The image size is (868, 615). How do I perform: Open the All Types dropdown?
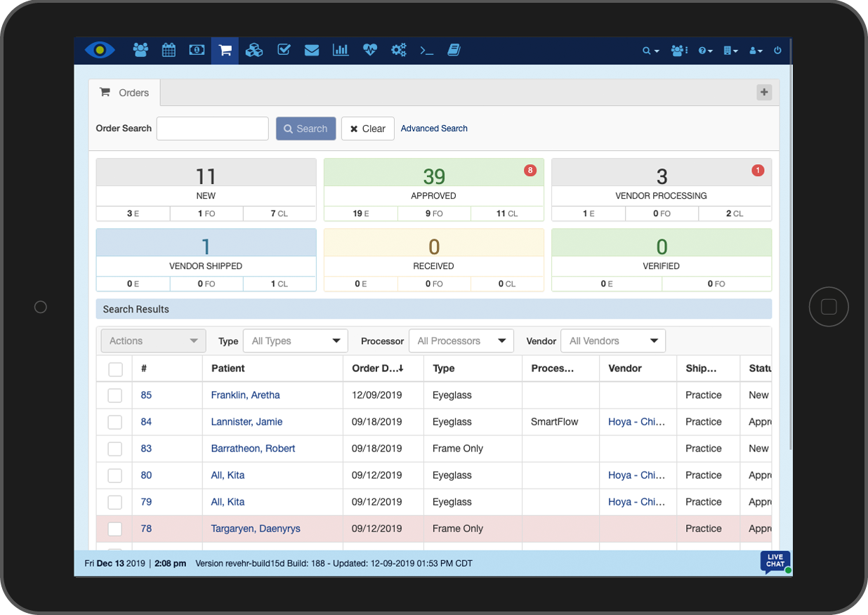pos(295,340)
